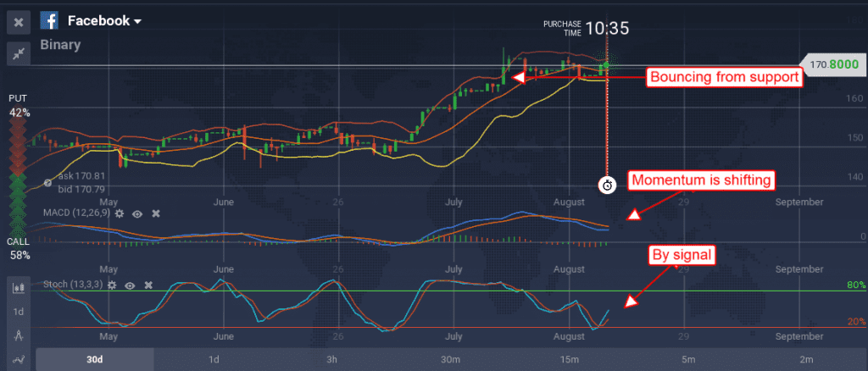Viewport: 868px width, 371px height.
Task: Open the 1d candle interval selector
Action: [x=19, y=312]
